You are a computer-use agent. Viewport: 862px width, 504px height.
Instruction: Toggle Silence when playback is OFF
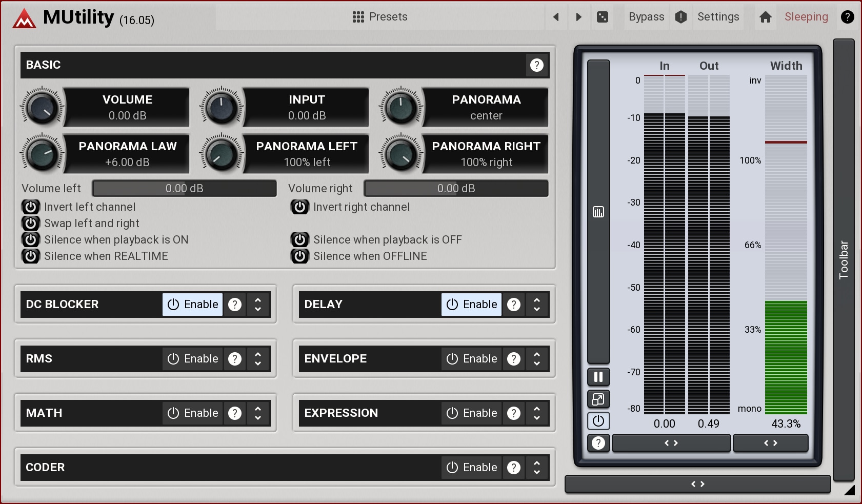click(x=300, y=239)
